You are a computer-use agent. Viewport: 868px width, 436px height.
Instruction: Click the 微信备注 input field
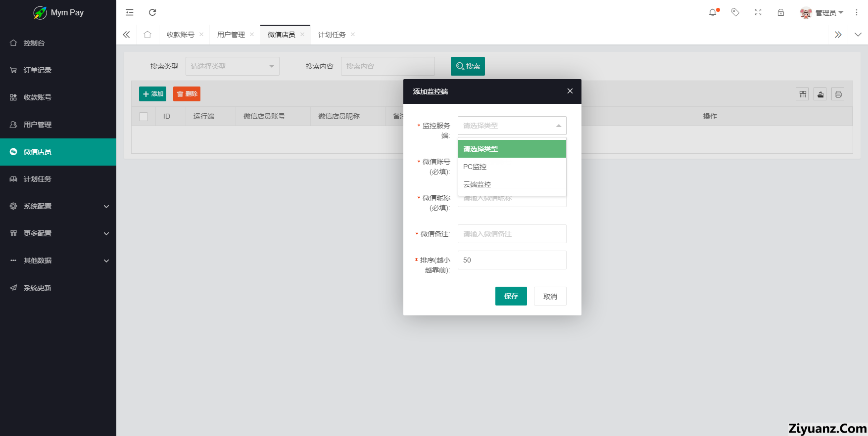coord(512,234)
